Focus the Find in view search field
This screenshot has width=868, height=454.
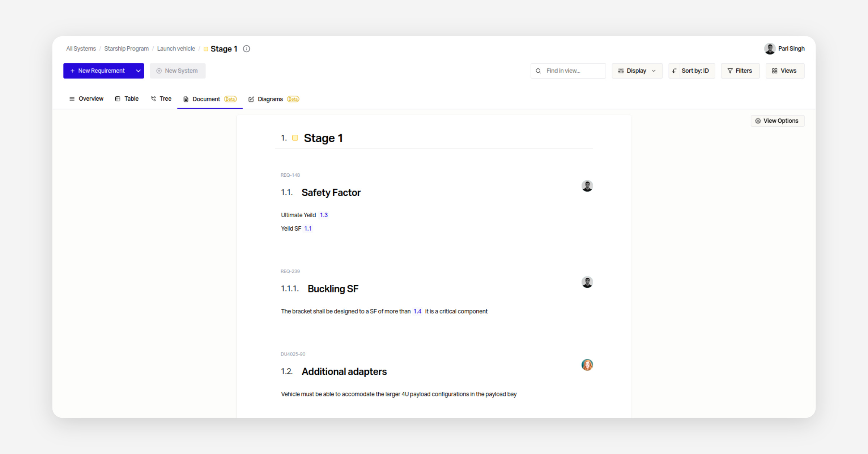point(571,71)
